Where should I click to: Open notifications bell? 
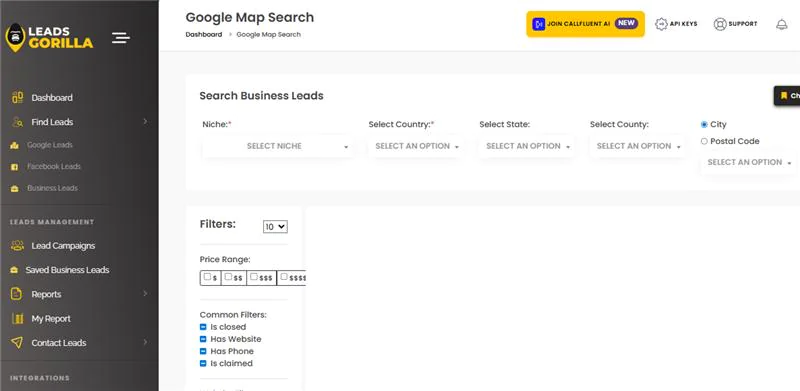click(x=782, y=24)
